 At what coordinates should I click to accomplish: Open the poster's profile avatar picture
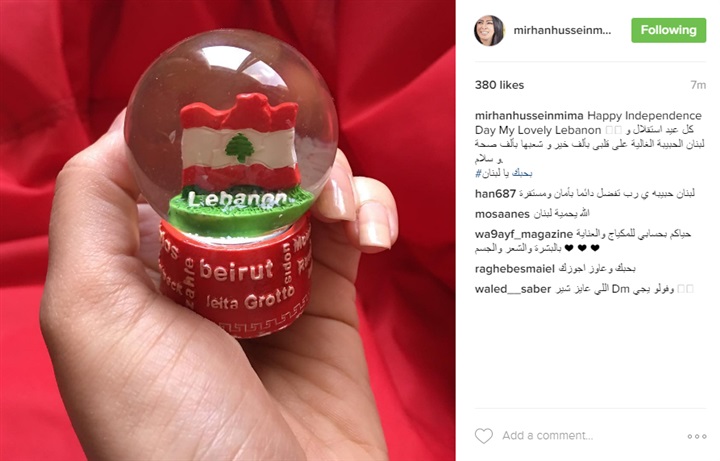click(x=489, y=30)
